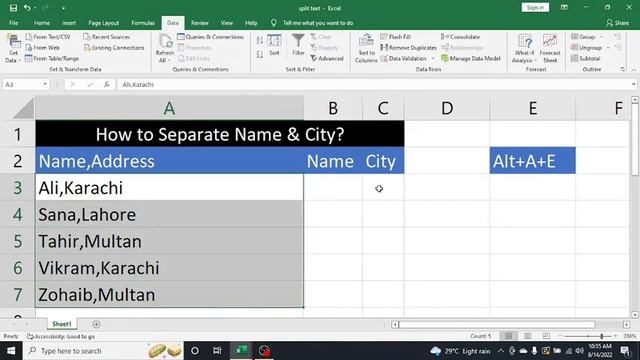
Task: Switch to the Home tab
Action: (42, 23)
